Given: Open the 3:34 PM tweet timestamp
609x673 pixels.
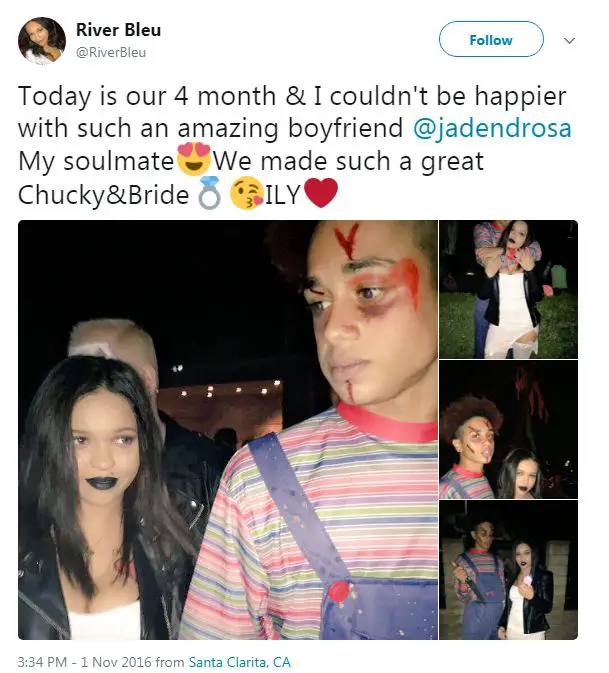Looking at the screenshot, I should [42, 662].
